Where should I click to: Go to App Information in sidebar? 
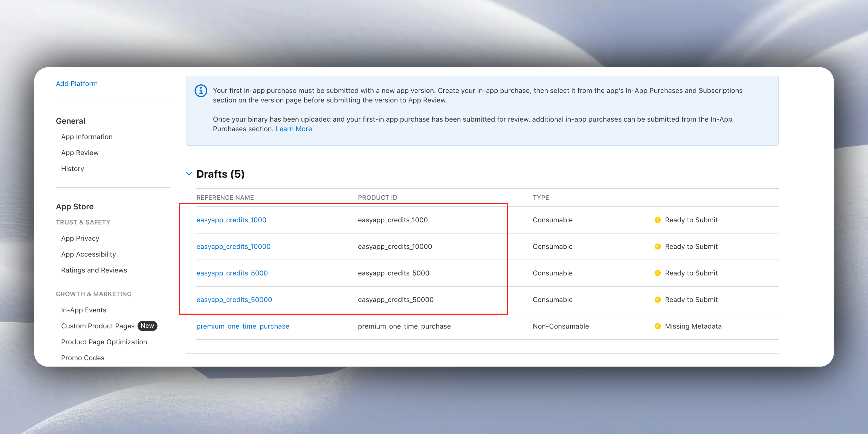(87, 136)
